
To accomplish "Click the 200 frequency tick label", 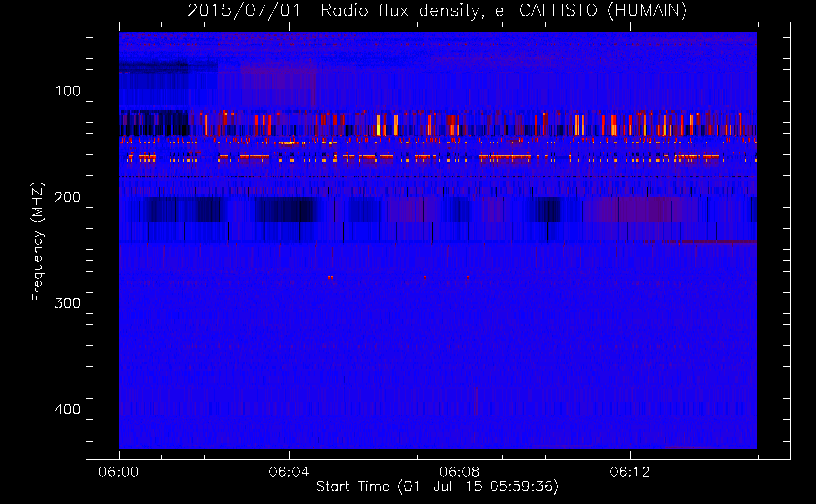I will pos(68,197).
